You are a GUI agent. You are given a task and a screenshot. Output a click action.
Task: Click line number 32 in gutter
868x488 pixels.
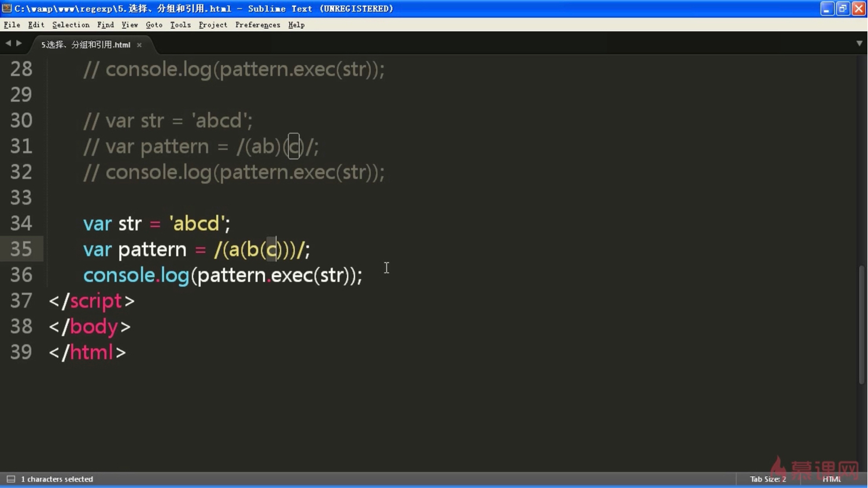click(x=21, y=172)
